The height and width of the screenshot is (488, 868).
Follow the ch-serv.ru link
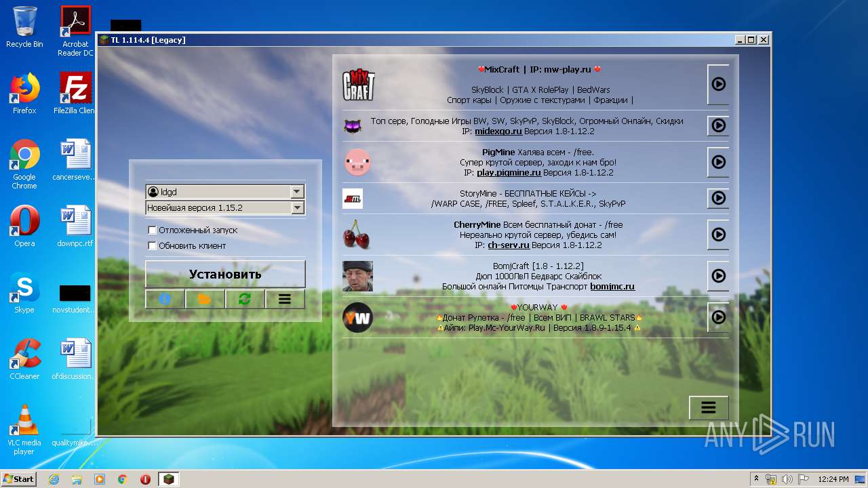510,245
